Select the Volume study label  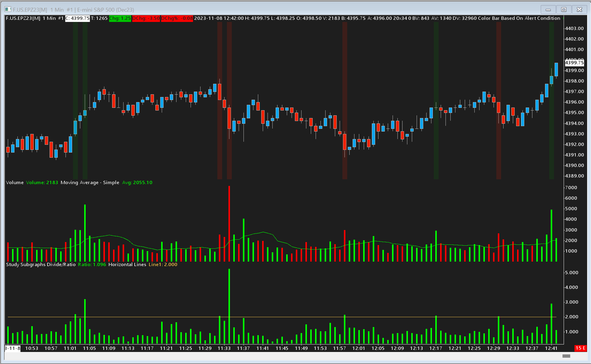(x=15, y=183)
